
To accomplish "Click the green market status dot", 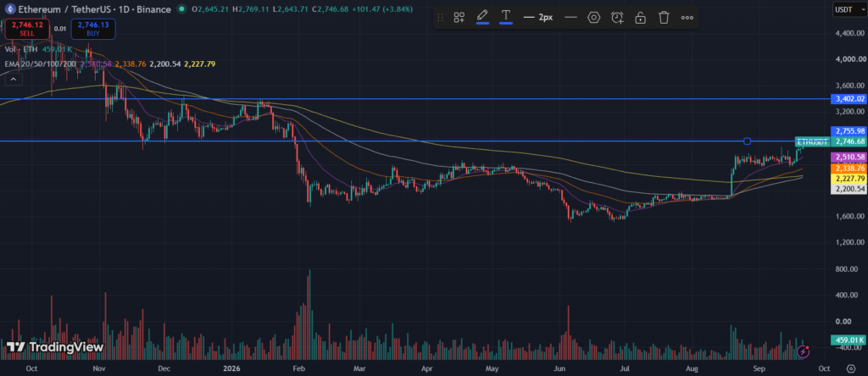I will click(x=181, y=8).
